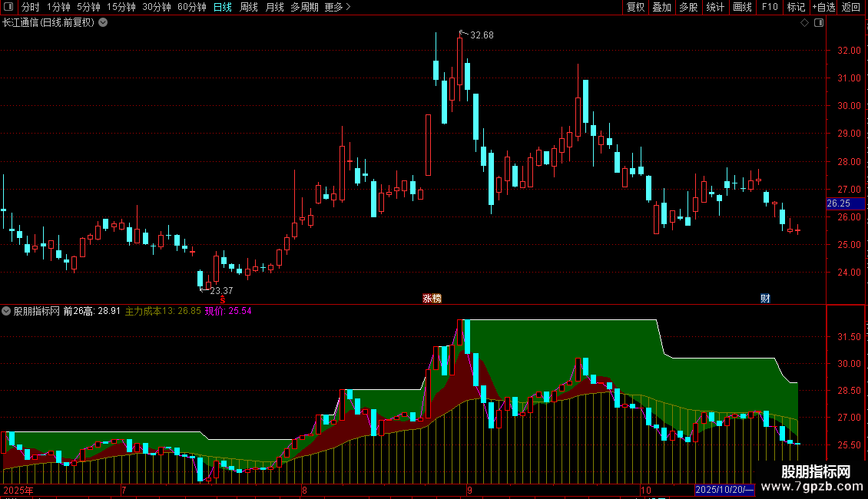Select the 5分钟 period tab

[x=88, y=7]
